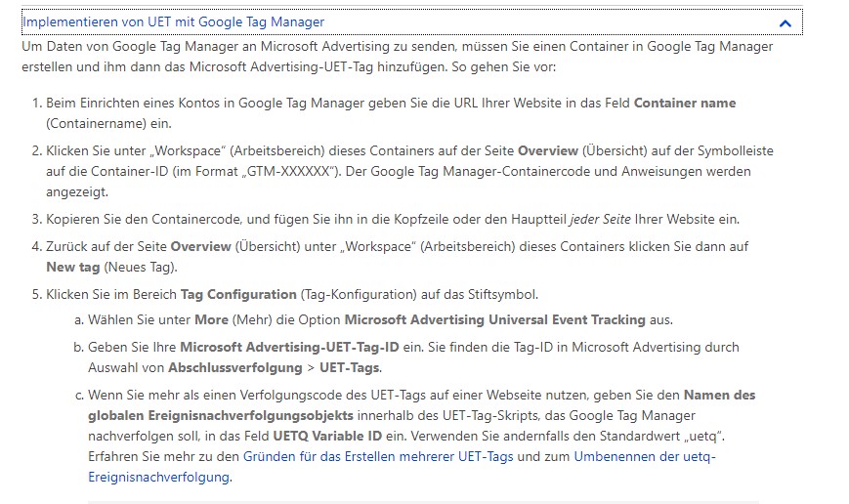Click the bold 'Tag Configuration' text

tap(238, 293)
